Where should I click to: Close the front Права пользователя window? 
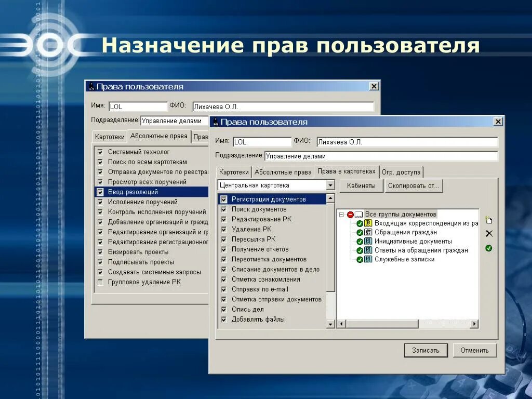(498, 122)
